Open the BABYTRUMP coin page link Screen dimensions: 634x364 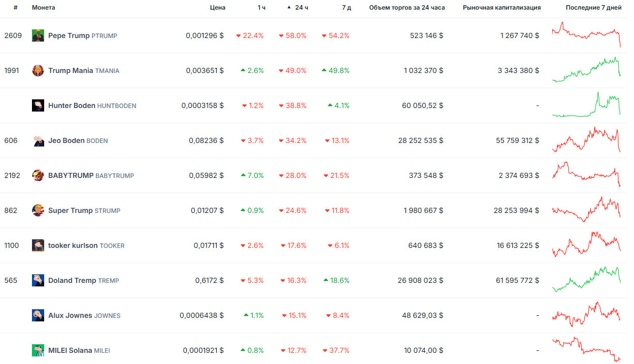91,175
